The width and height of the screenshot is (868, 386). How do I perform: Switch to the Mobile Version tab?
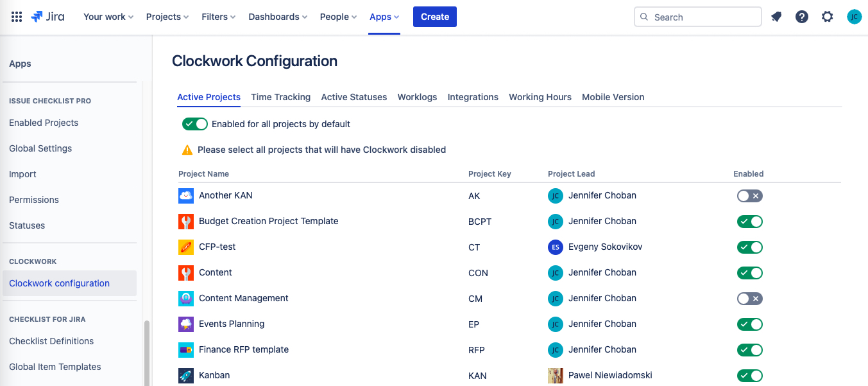tap(613, 97)
